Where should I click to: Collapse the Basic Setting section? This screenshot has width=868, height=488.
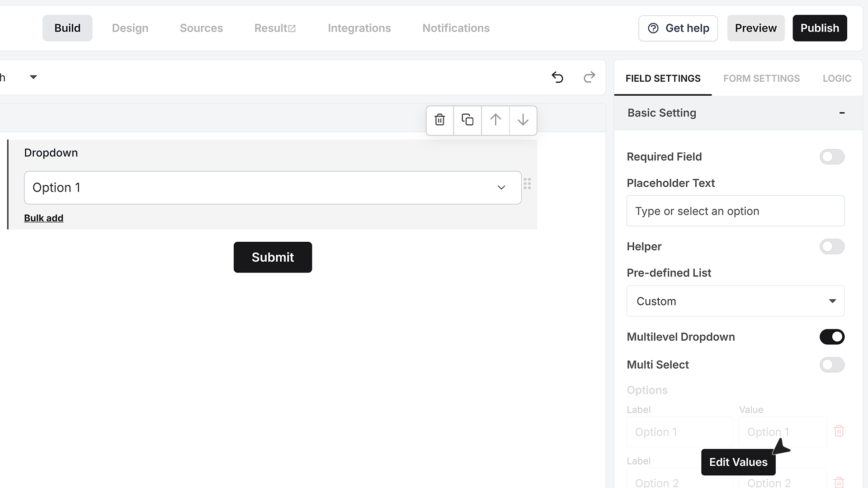842,113
